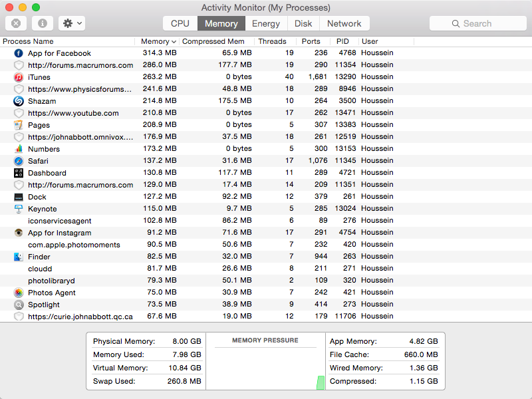Click Keynote memory value 115.0 MB
The width and height of the screenshot is (532, 399).
pos(160,208)
